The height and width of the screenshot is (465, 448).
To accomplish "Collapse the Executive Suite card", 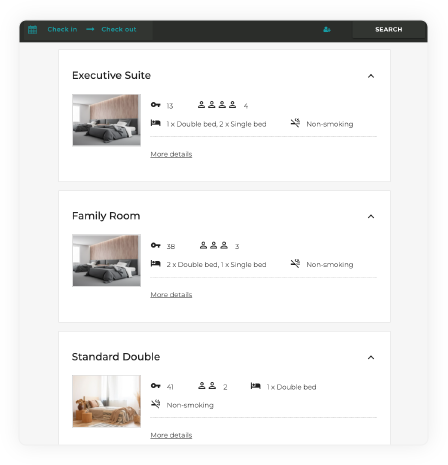I will point(371,76).
